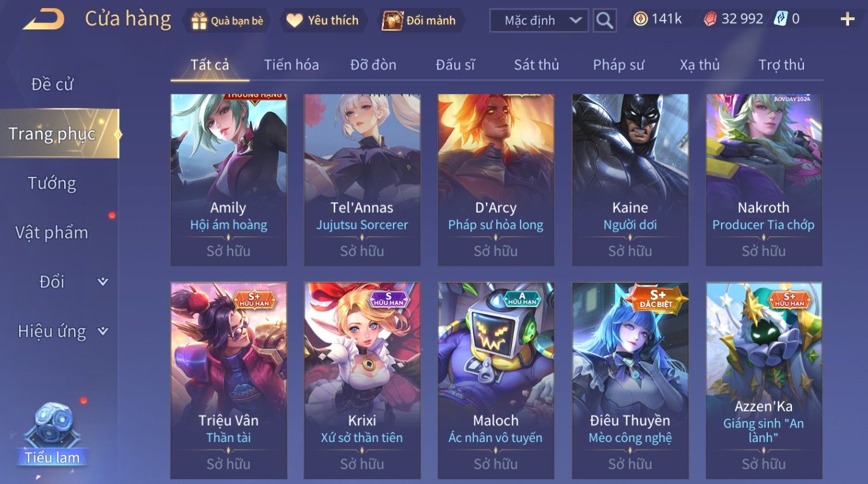Viewport: 868px width, 484px height.
Task: Open Quà bạn bè gift icon
Action: pos(199,21)
